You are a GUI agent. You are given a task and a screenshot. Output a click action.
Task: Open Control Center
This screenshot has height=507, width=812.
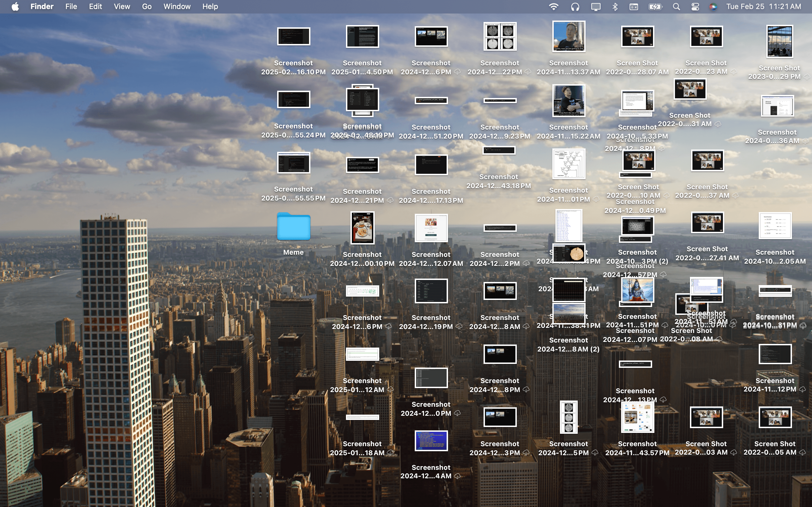tap(695, 6)
